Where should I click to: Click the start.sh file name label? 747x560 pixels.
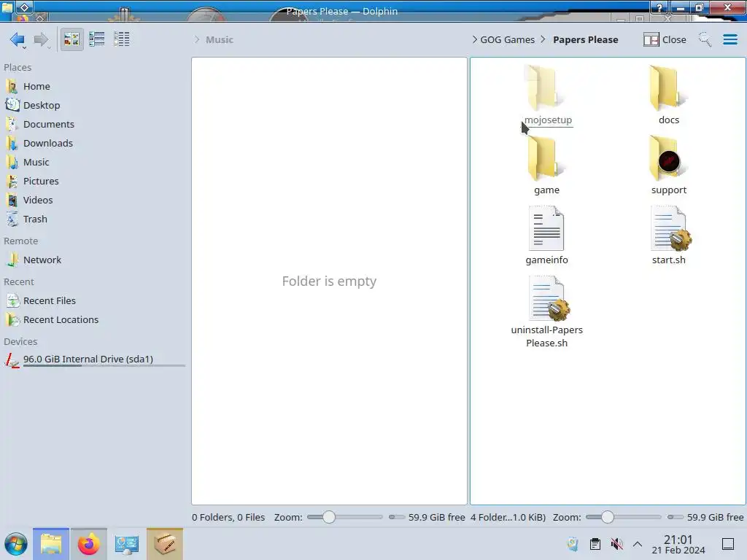pos(669,260)
